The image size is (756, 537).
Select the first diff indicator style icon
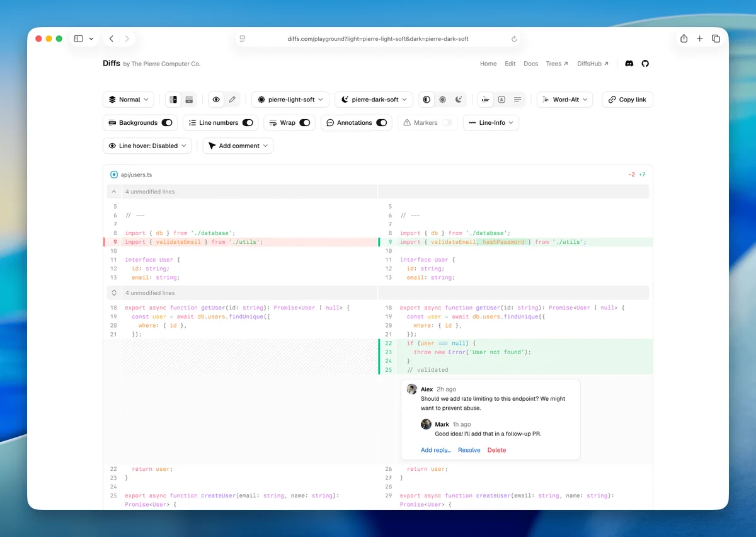pyautogui.click(x=486, y=100)
